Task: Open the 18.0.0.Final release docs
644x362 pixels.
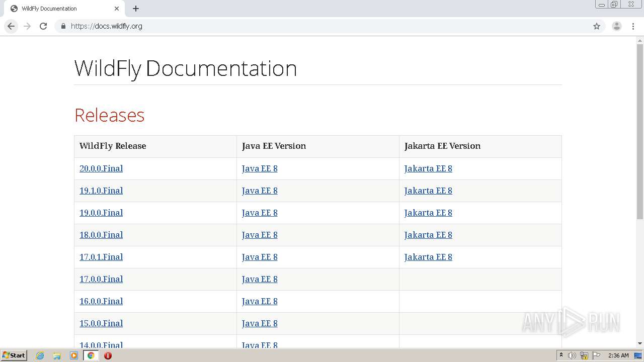Action: tap(101, 235)
